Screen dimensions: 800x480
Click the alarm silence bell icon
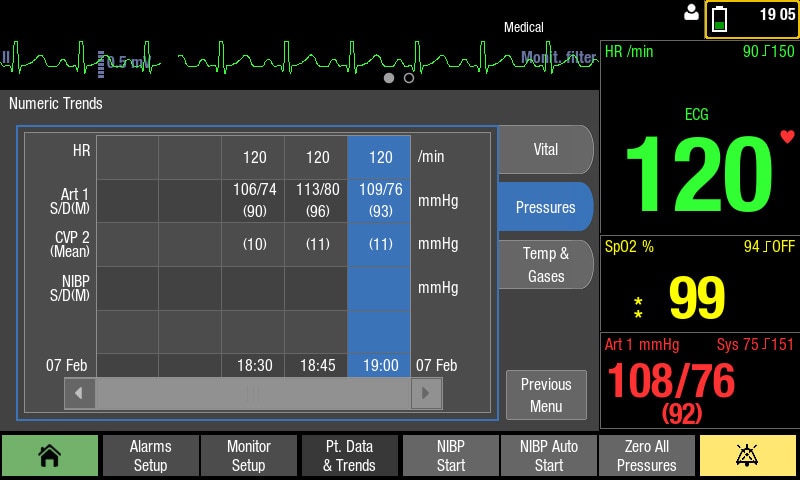(747, 456)
